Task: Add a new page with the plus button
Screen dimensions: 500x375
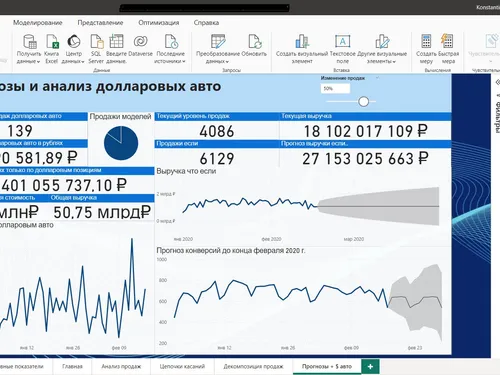Action: coord(370,367)
